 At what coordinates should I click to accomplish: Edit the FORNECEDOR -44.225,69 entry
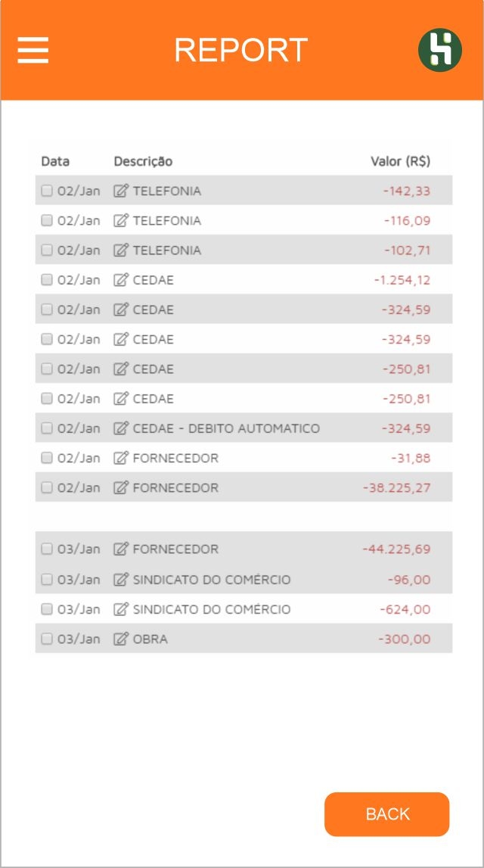click(121, 549)
